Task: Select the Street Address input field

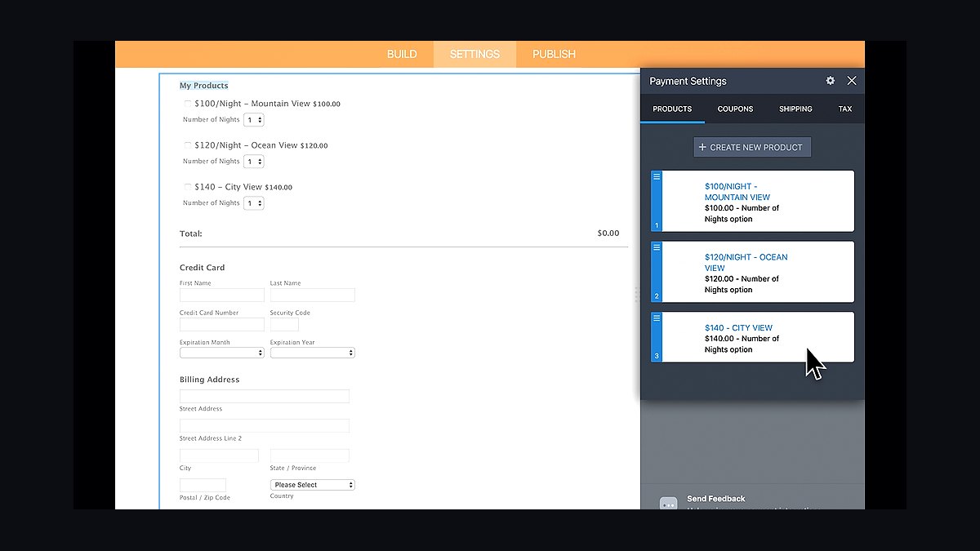Action: tap(265, 397)
